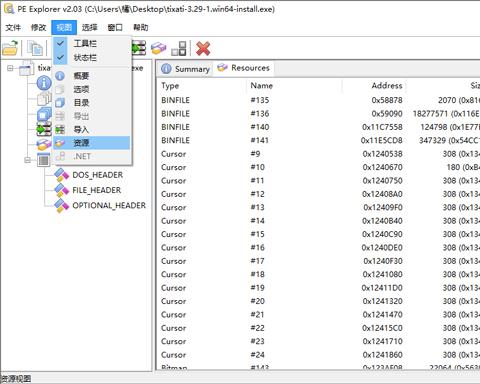The height and width of the screenshot is (384, 480).
Task: Click the PE Explorer title bar icon
Action: point(8,9)
